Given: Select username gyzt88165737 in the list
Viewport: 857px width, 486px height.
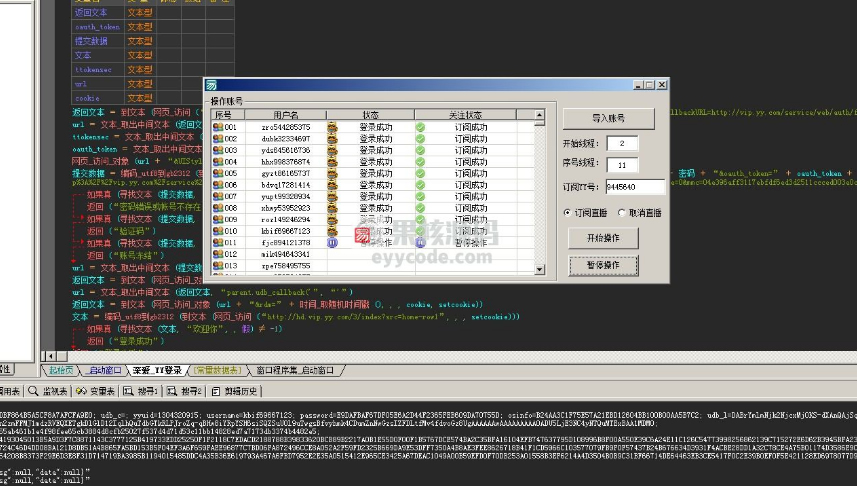Looking at the screenshot, I should tap(286, 173).
